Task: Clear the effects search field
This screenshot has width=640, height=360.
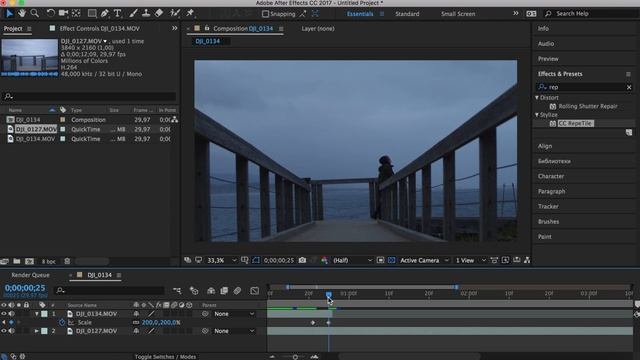Action: tap(629, 87)
